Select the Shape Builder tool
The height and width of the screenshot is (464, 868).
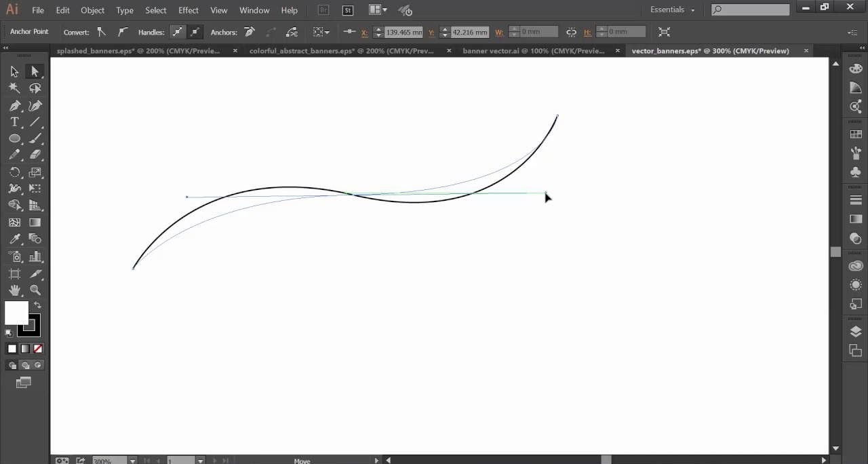point(14,206)
